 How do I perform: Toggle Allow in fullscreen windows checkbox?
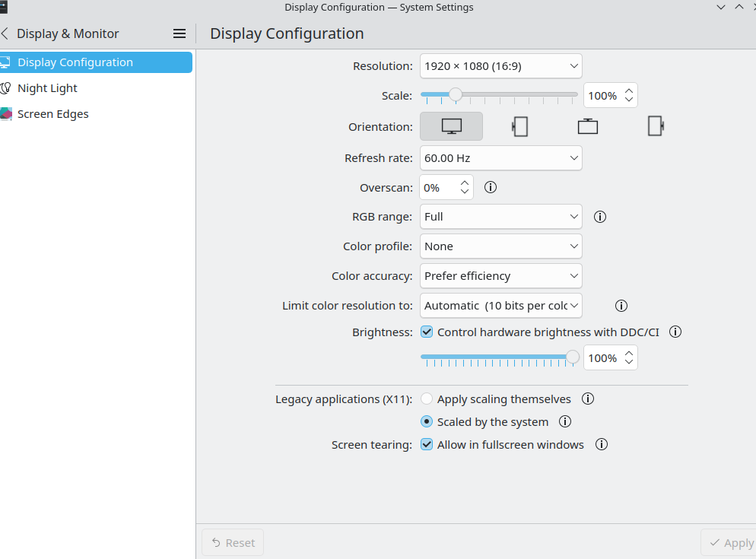tap(427, 444)
